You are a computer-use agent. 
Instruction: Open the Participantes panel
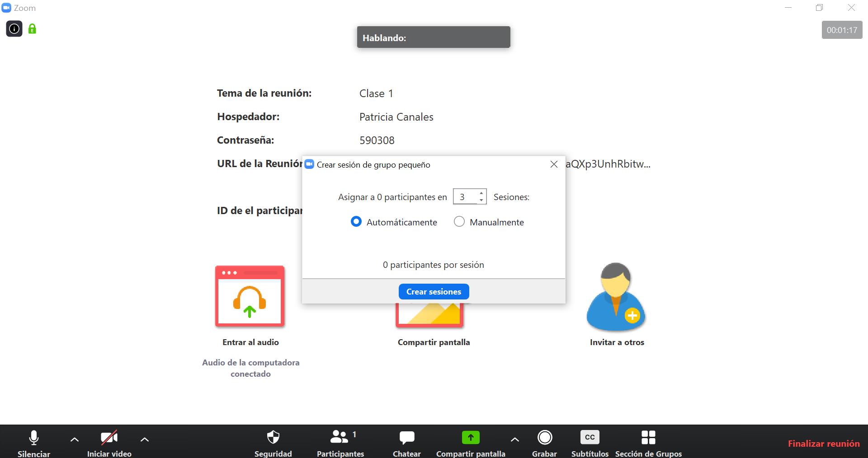pos(340,444)
